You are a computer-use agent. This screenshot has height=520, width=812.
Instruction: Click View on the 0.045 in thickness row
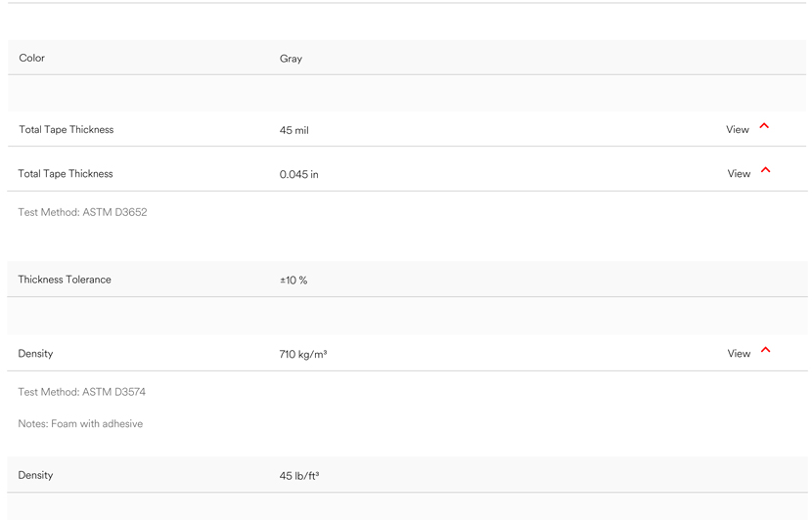[x=739, y=173]
